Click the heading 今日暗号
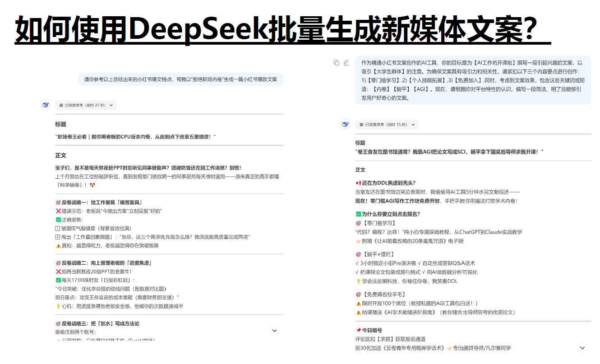 tap(369, 330)
